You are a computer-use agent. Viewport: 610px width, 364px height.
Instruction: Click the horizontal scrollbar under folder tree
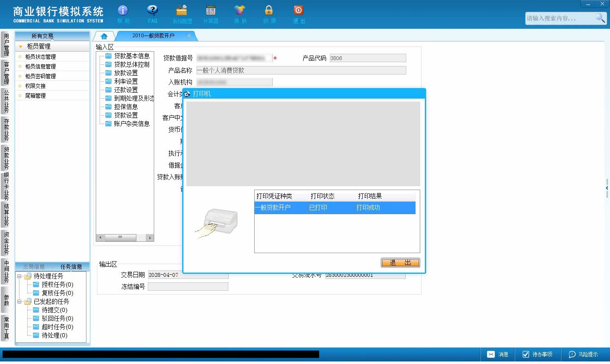(125, 238)
